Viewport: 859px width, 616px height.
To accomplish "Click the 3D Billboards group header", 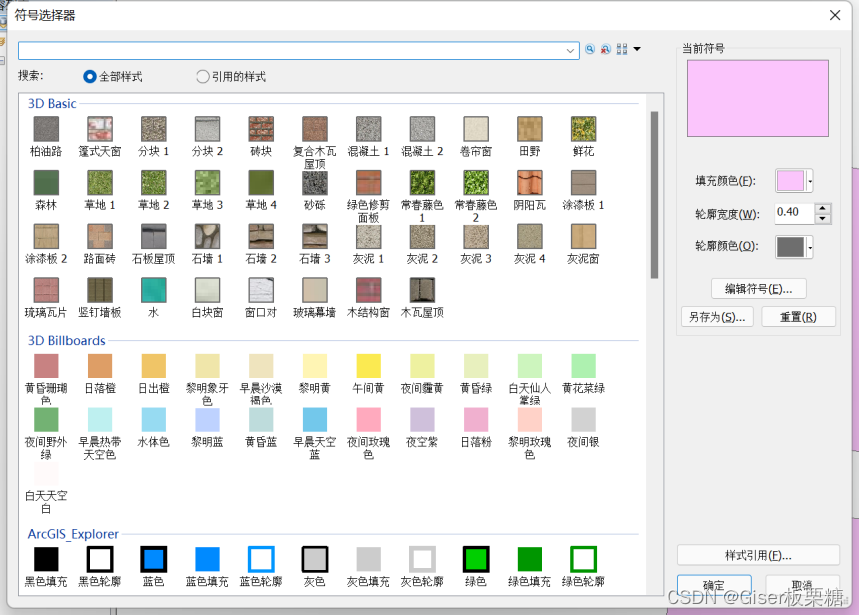I will [67, 340].
